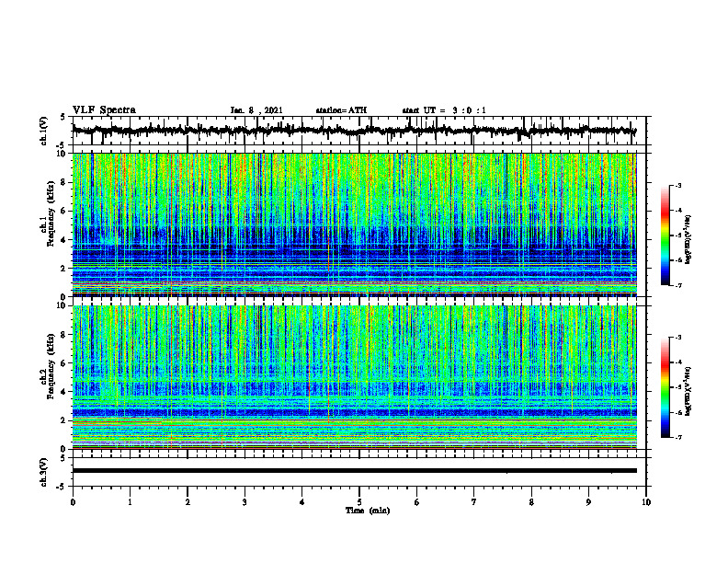
Task: Click the "Time (min)" axis label
Action: [x=368, y=511]
